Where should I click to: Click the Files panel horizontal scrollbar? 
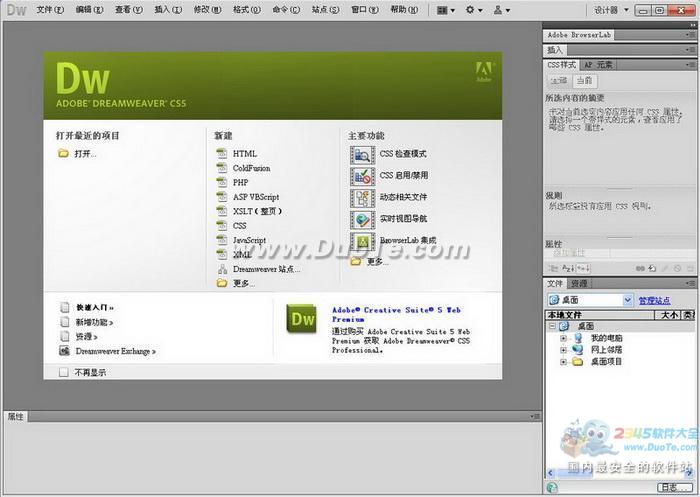[x=620, y=472]
